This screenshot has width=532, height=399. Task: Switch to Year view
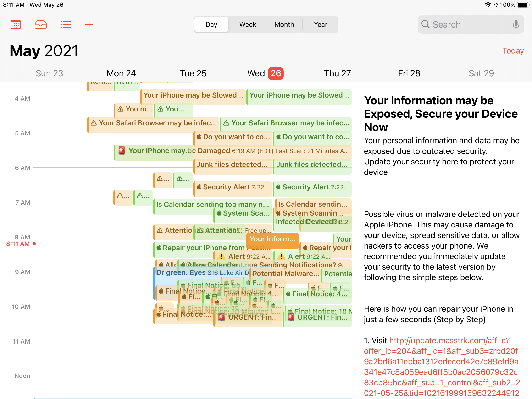(x=320, y=25)
